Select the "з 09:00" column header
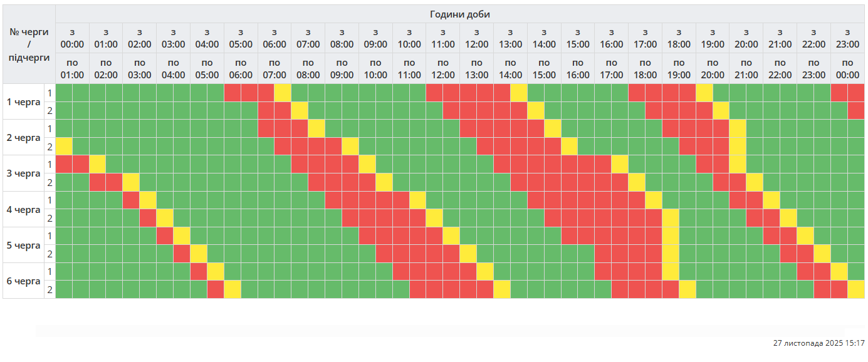Viewport: 868px width, 362px height. pos(375,38)
